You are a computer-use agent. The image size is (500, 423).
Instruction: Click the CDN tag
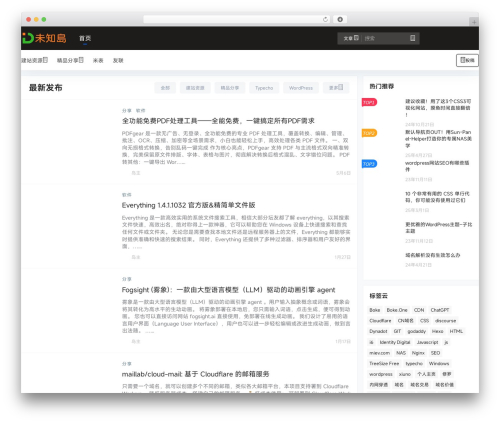click(419, 310)
